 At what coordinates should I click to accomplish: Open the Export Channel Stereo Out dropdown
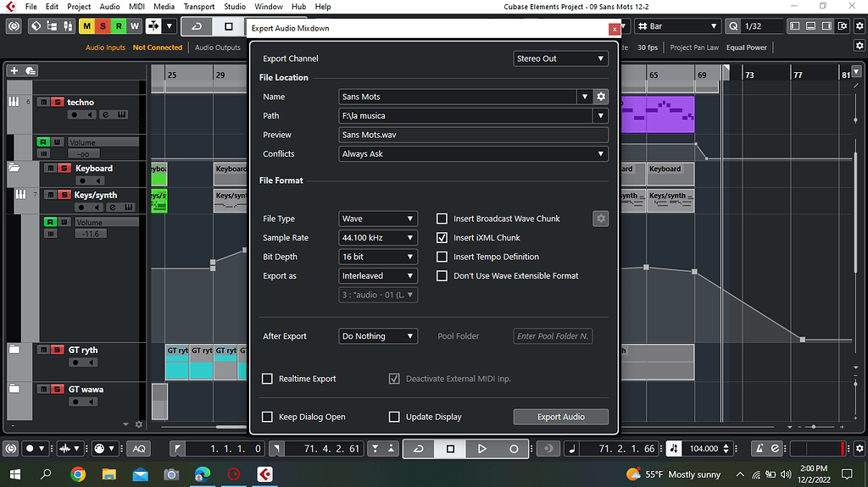coord(561,58)
